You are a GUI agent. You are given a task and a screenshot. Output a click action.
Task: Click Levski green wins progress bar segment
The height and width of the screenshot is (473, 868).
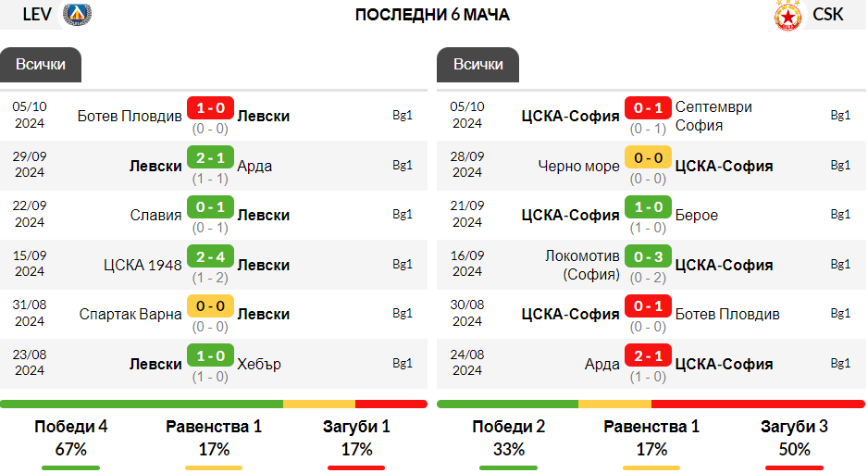[x=142, y=405]
